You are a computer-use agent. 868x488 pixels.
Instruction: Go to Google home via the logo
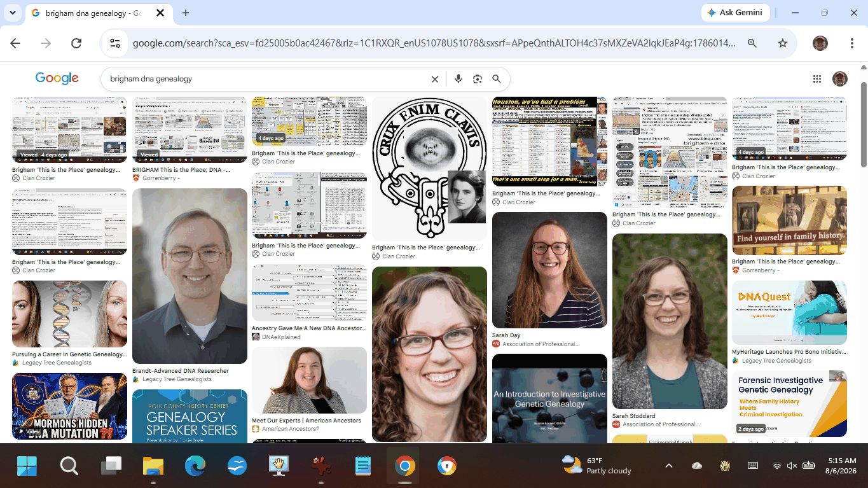57,78
